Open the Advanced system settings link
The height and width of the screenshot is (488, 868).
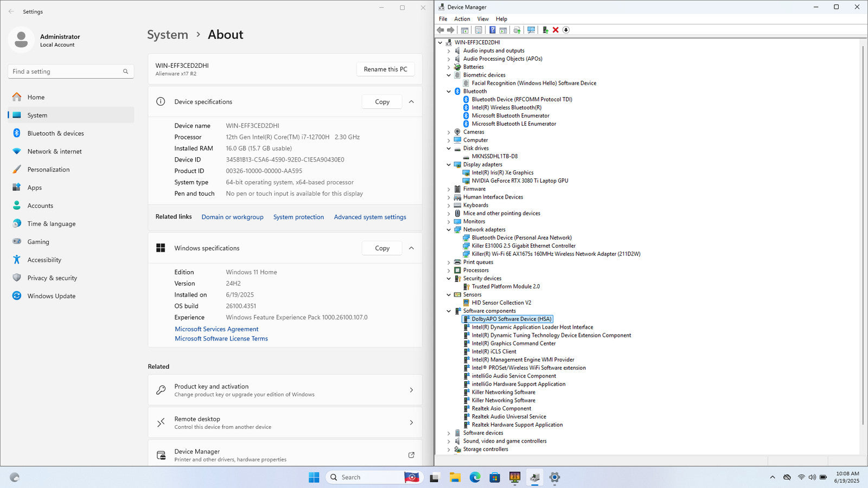[x=370, y=217]
